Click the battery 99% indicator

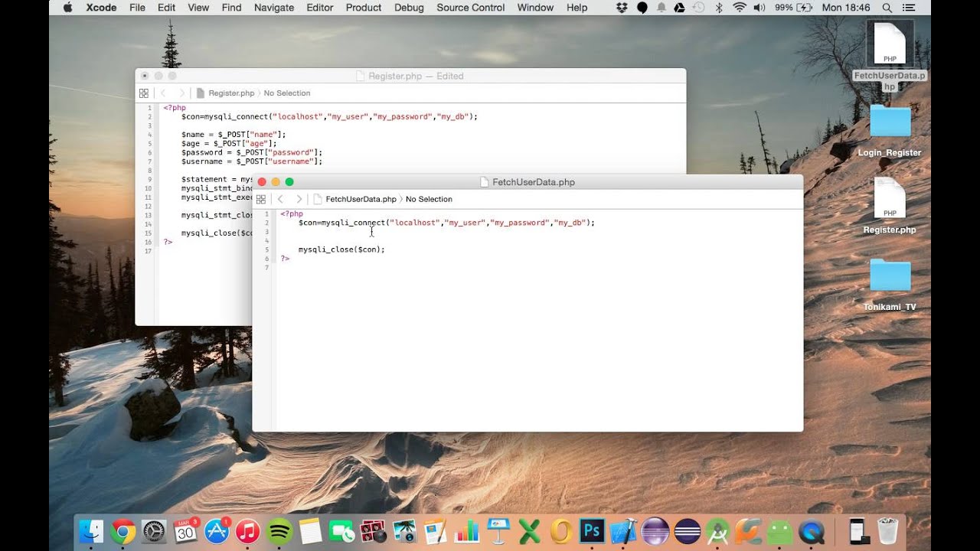(794, 8)
